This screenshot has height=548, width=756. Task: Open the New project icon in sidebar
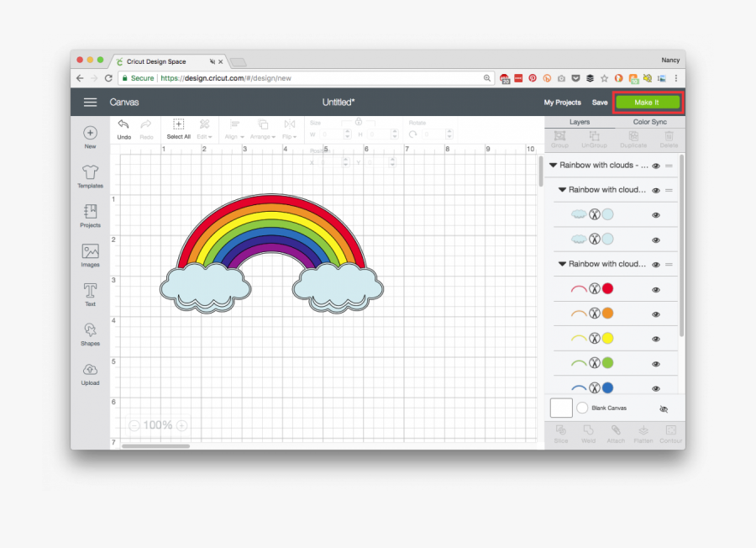90,134
